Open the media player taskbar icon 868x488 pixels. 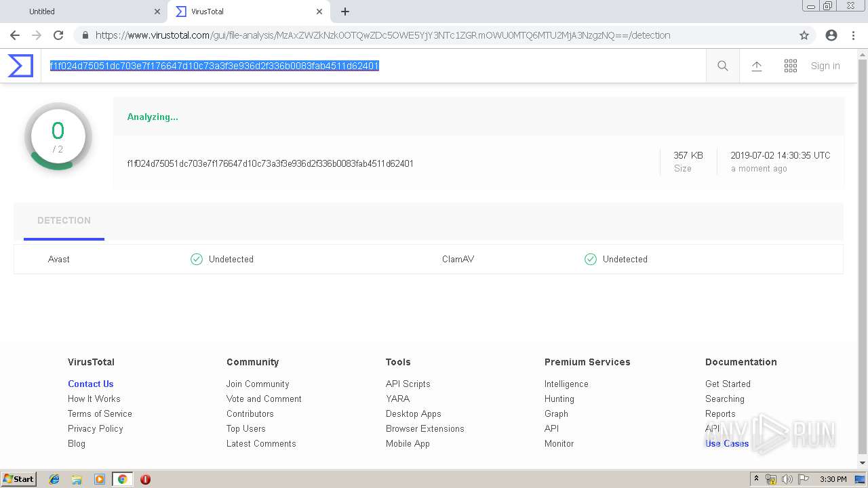(x=100, y=479)
